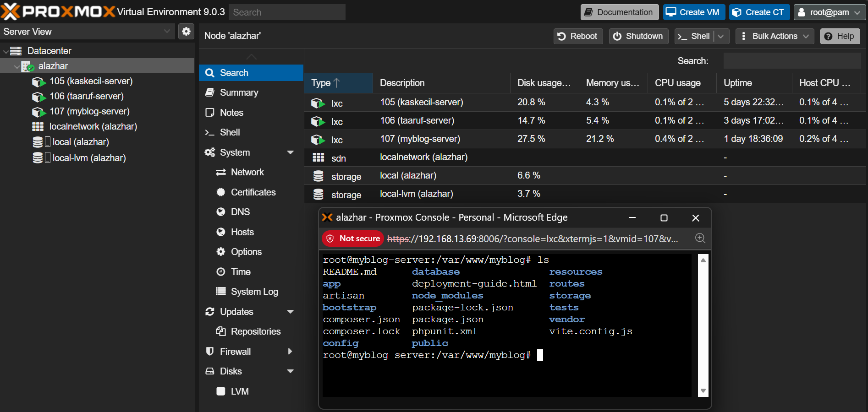This screenshot has height=412, width=868.
Task: Collapse the Disks section arrow
Action: point(290,371)
